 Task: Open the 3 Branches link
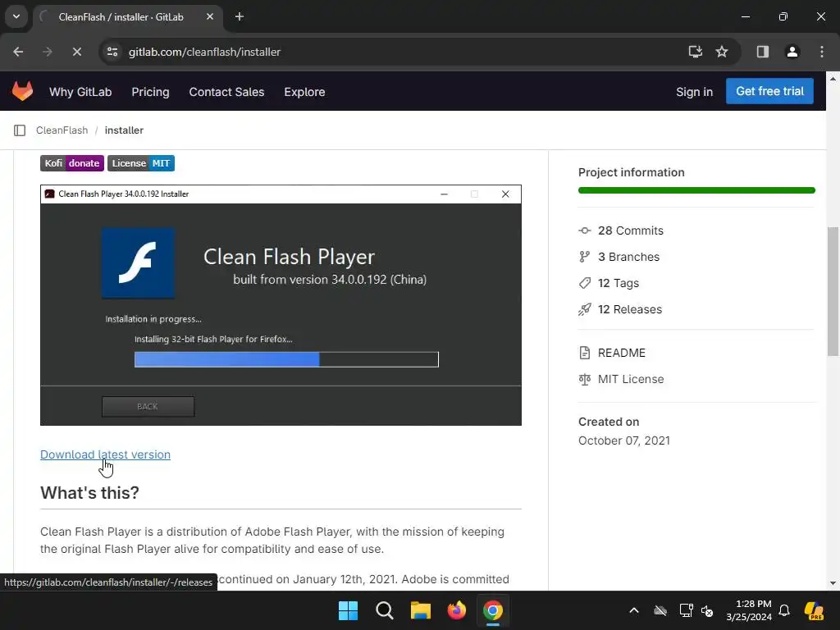click(x=628, y=257)
